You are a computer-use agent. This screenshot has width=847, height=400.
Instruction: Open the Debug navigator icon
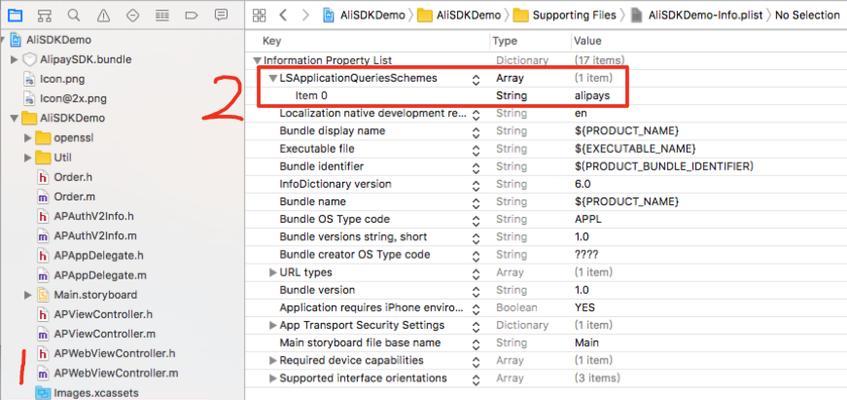(162, 15)
